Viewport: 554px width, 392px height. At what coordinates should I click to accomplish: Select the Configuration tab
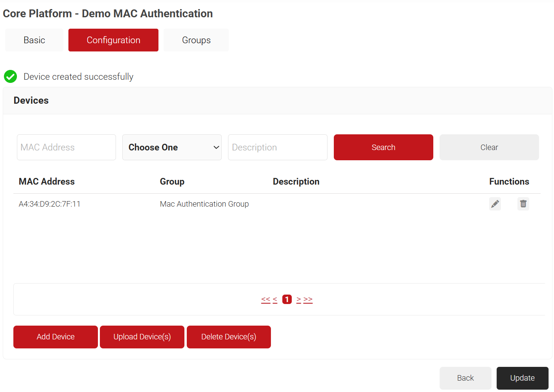coord(113,40)
